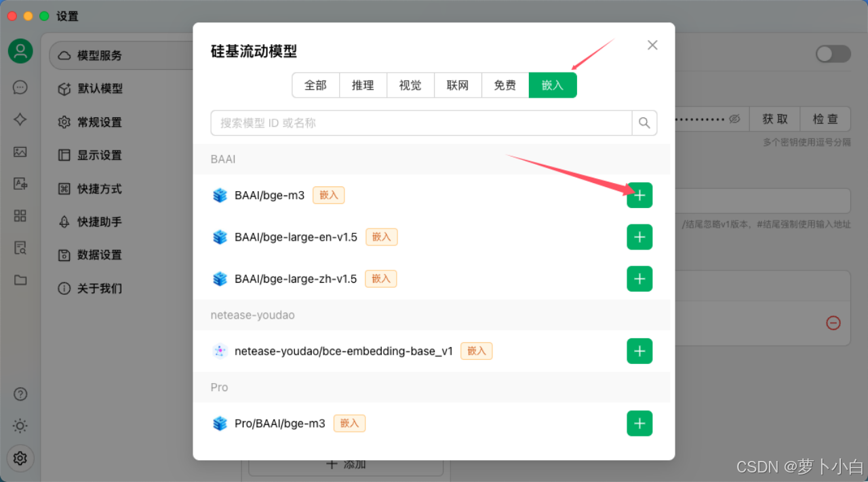This screenshot has width=868, height=482.
Task: Click the 检查 button
Action: click(825, 119)
